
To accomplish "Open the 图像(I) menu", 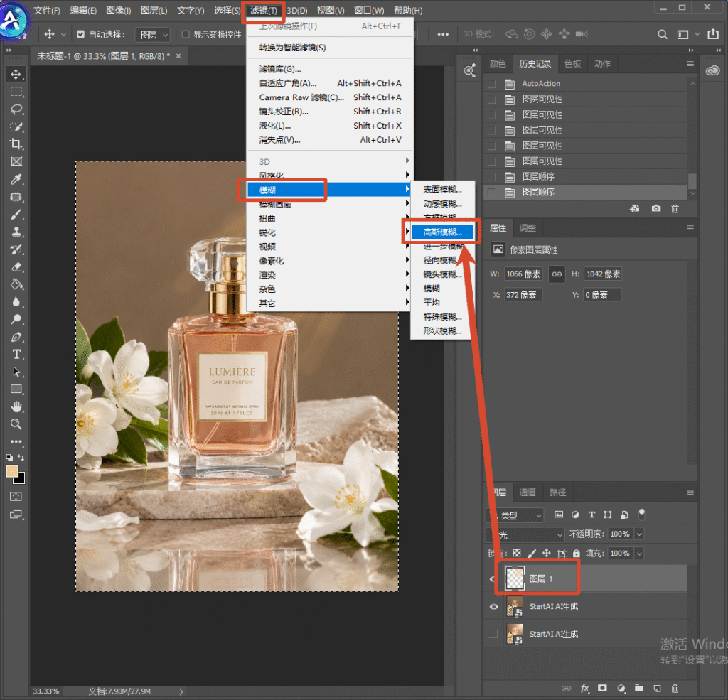I will pos(119,10).
